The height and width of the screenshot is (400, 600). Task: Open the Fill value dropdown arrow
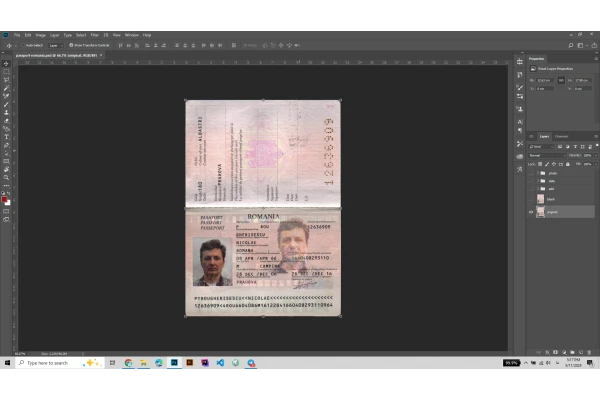click(x=596, y=164)
